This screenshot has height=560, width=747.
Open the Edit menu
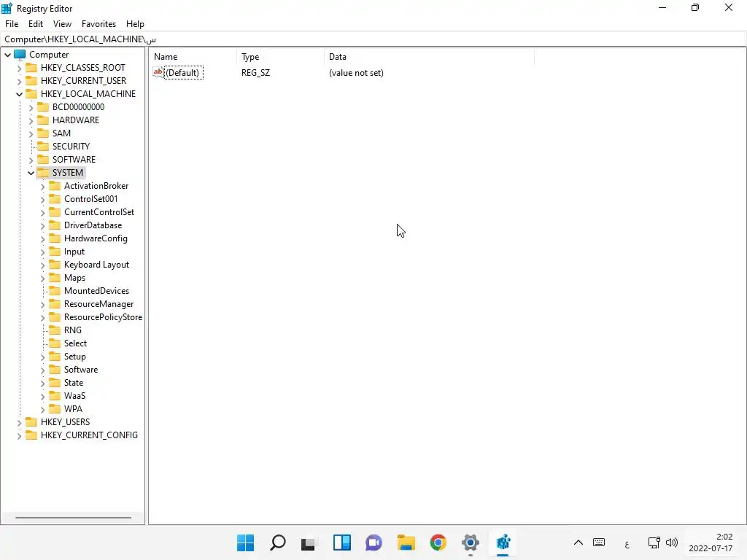pos(35,24)
